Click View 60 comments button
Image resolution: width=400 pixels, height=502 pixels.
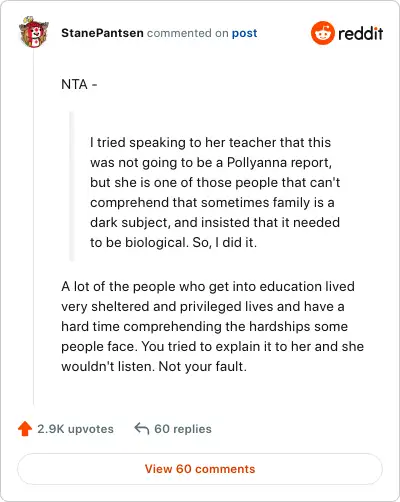point(200,469)
